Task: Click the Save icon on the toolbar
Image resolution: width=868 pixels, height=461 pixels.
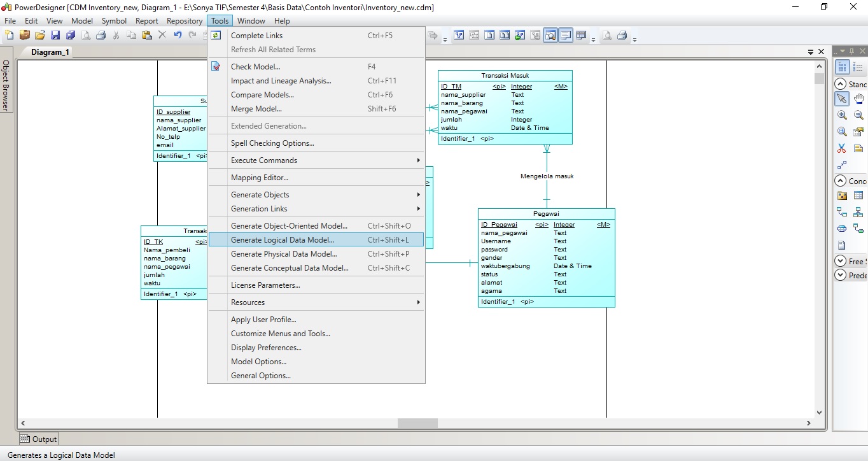Action: point(55,35)
